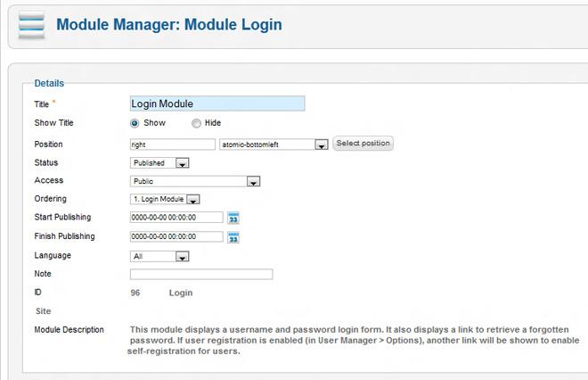Click the Access label
Viewport: 588px width, 380px height.
click(x=49, y=180)
